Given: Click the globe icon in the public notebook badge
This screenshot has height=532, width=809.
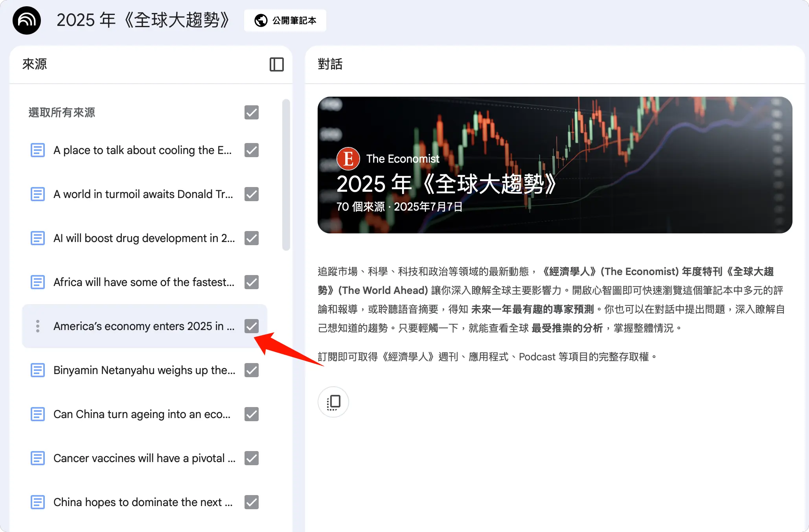Looking at the screenshot, I should pyautogui.click(x=261, y=20).
